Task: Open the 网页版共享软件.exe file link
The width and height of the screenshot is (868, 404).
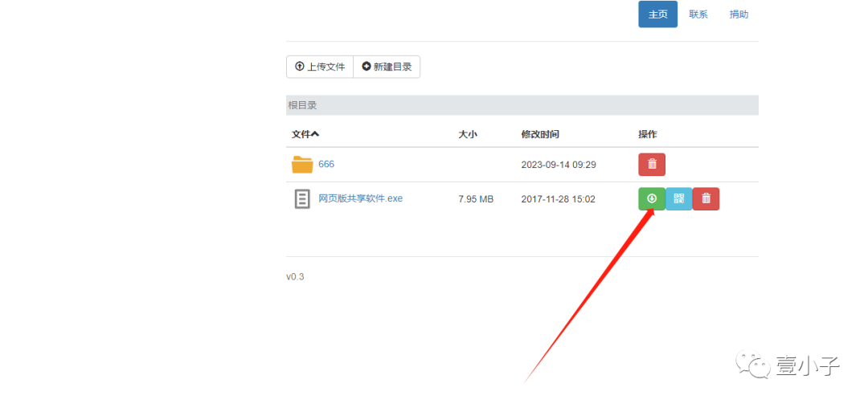Action: 360,198
